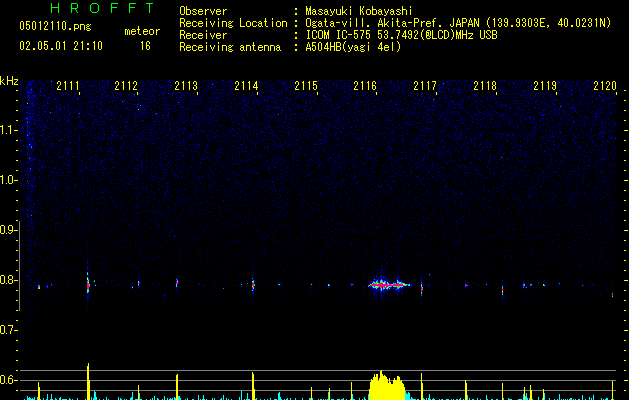Click the 2112 time marker
This screenshot has width=629, height=400.
pyautogui.click(x=126, y=86)
